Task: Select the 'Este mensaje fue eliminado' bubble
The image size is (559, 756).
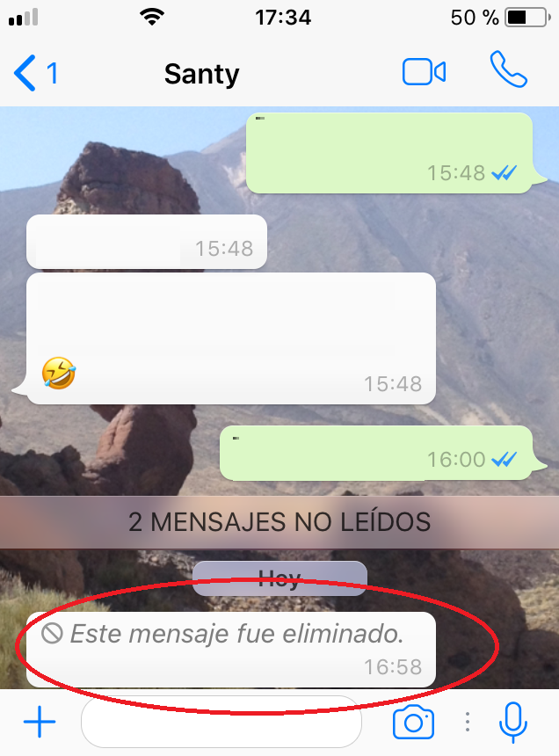Action: click(231, 650)
